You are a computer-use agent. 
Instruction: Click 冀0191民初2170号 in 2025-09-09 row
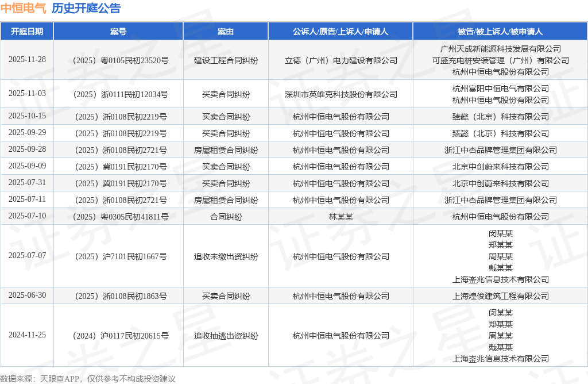pyautogui.click(x=121, y=167)
